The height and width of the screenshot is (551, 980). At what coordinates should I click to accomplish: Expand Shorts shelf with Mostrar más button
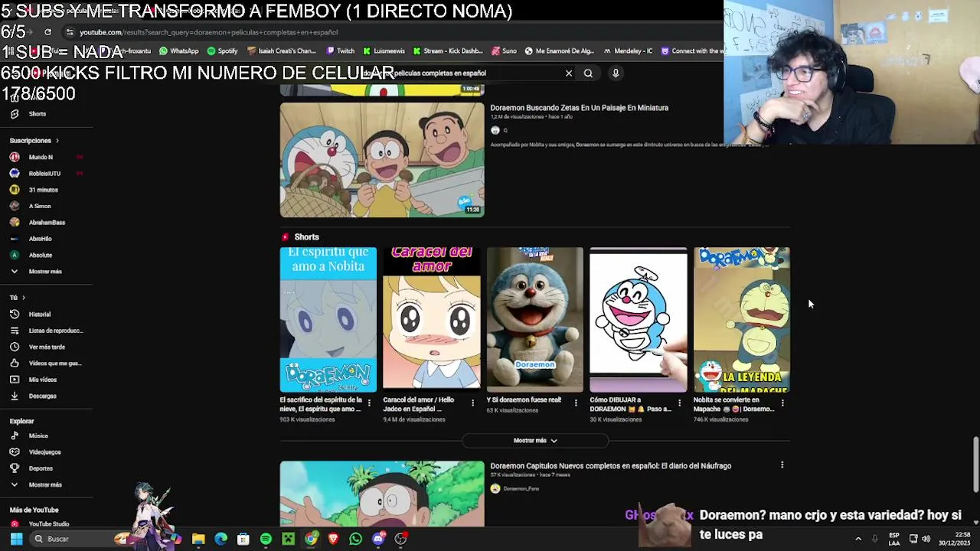coord(534,441)
